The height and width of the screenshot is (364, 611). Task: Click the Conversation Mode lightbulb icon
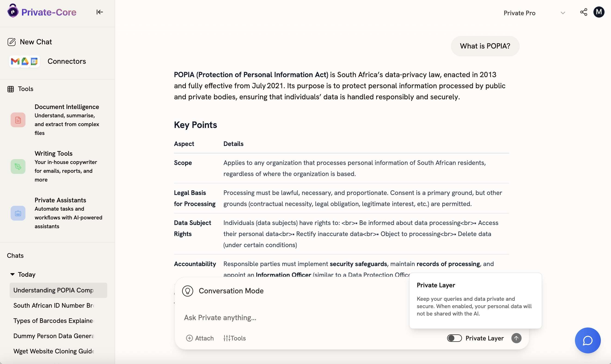tap(188, 291)
